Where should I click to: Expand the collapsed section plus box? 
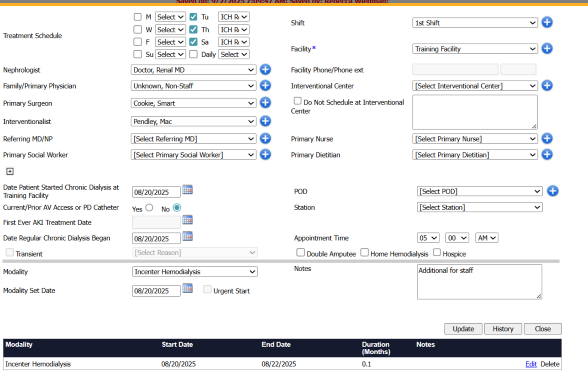pyautogui.click(x=10, y=171)
